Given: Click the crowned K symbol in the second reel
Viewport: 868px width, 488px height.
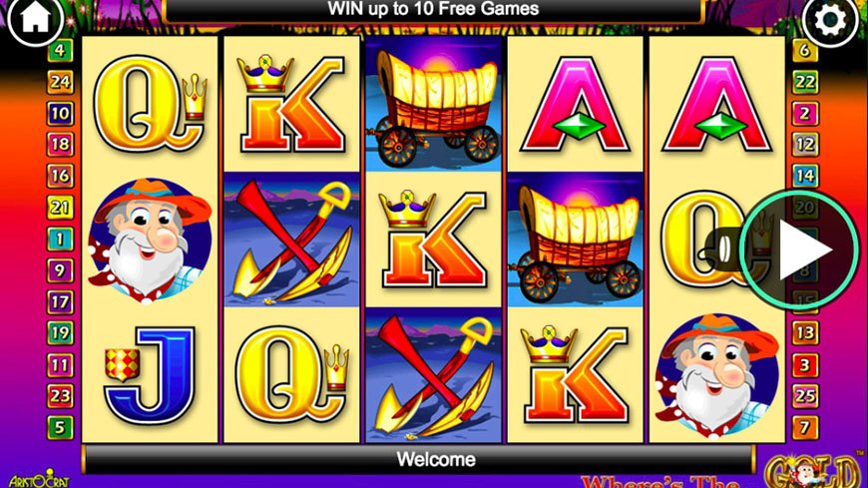Looking at the screenshot, I should 291,104.
